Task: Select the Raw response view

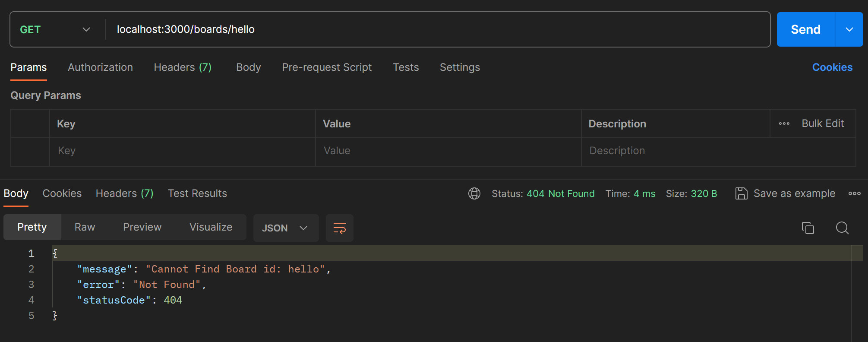Action: 85,227
